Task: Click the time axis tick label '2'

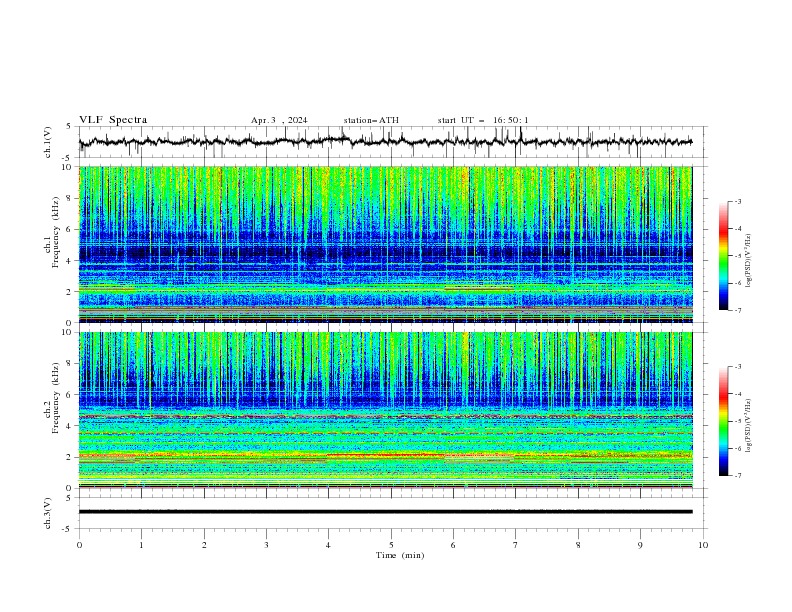Action: 204,545
